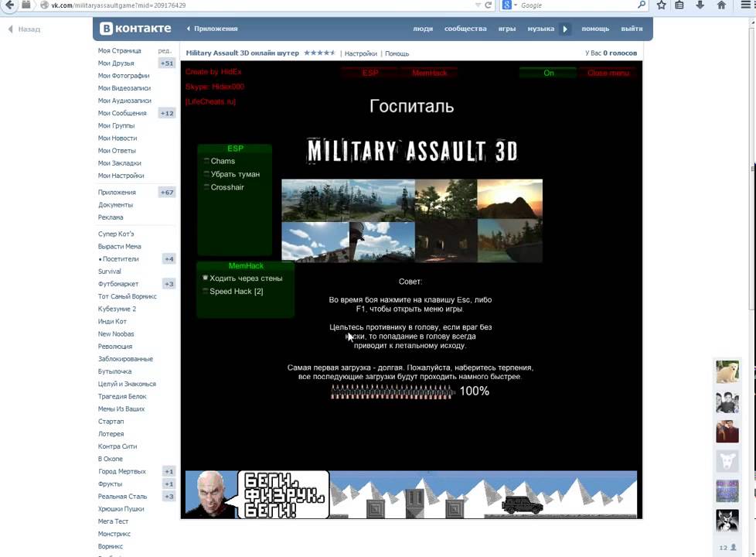Open помощь in the top navigation
This screenshot has height=557, width=756.
pyautogui.click(x=595, y=29)
